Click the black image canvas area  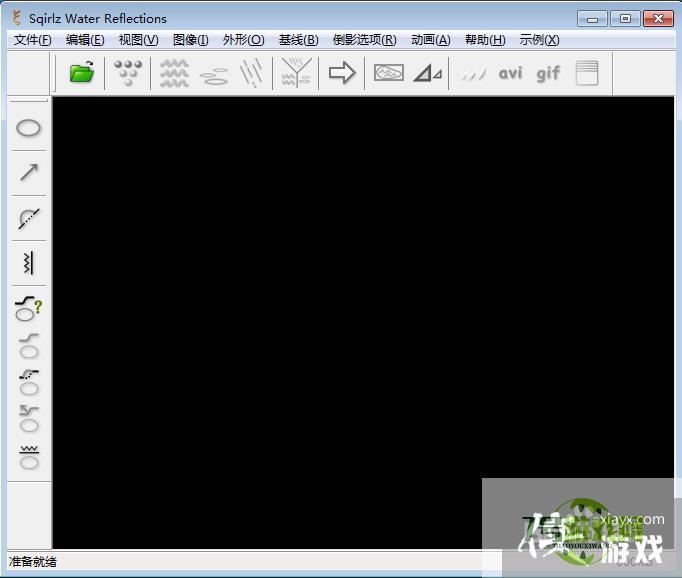363,323
